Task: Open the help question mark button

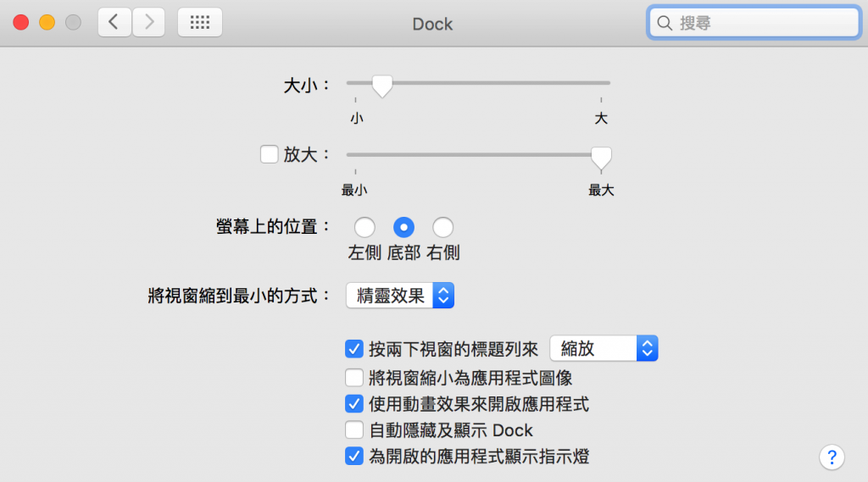Action: 832,457
